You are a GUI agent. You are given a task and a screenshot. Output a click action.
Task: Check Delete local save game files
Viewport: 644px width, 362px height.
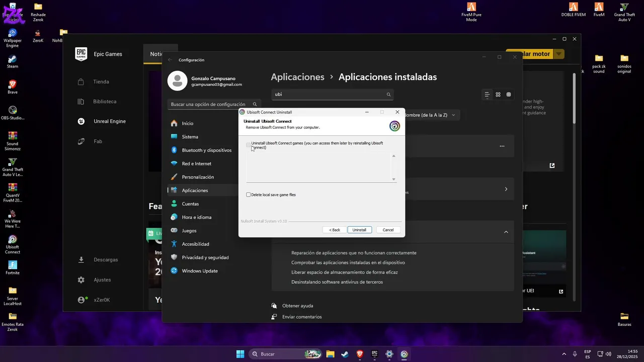[248, 195]
